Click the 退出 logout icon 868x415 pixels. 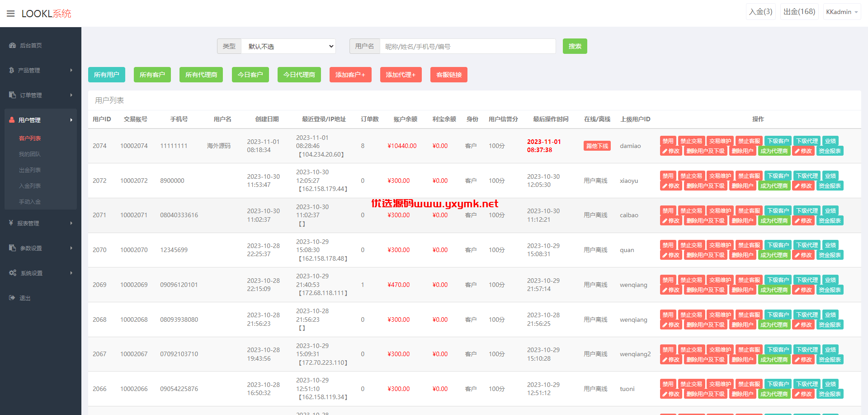tap(12, 298)
